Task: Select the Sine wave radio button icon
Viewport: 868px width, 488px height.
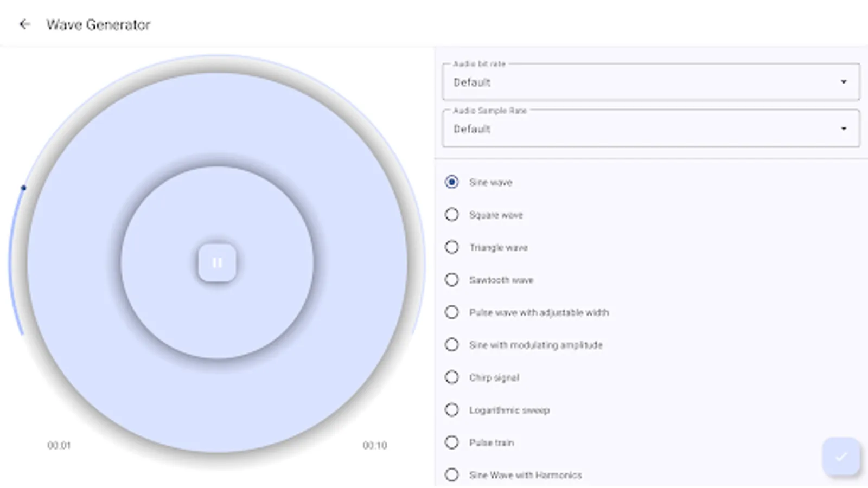Action: click(x=452, y=182)
